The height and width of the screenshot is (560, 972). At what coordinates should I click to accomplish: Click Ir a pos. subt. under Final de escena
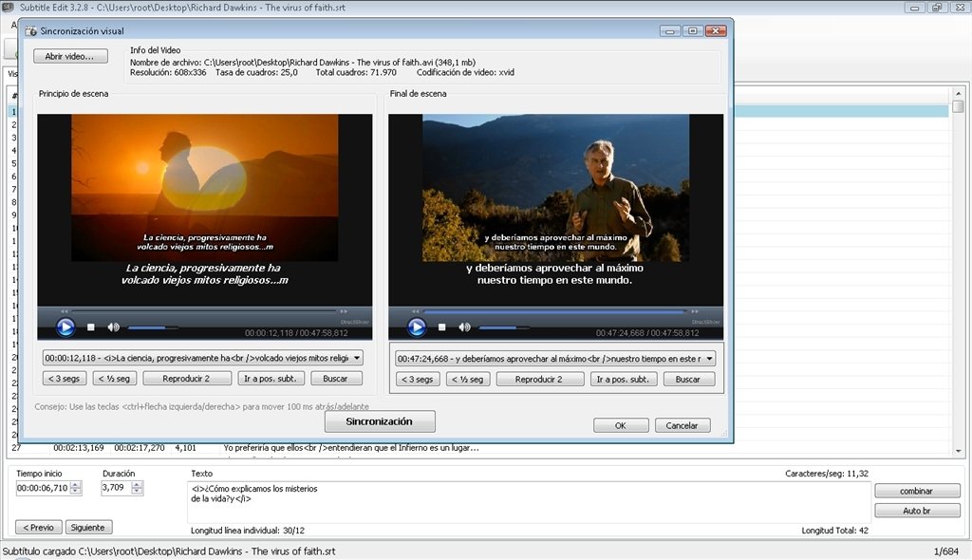coord(623,379)
